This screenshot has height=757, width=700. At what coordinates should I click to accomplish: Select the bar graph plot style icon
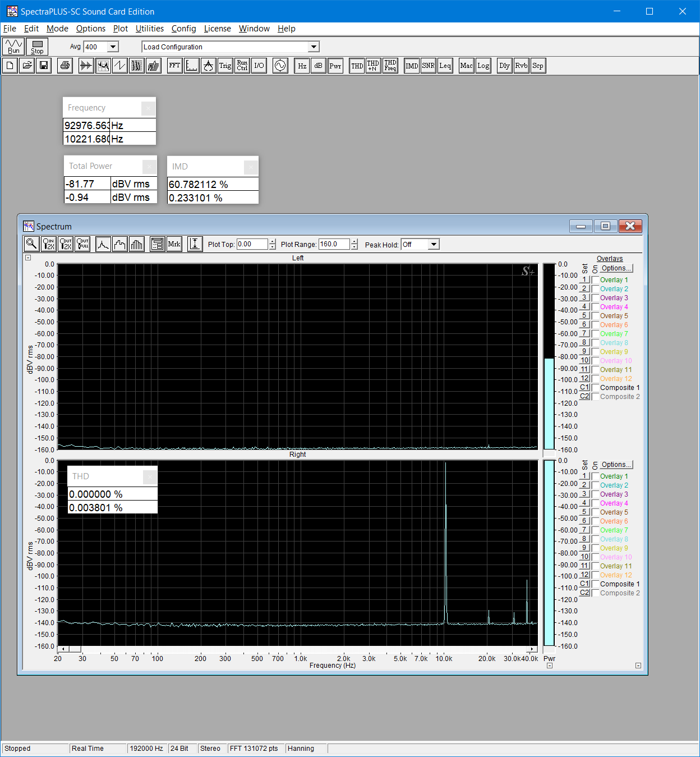pos(137,244)
